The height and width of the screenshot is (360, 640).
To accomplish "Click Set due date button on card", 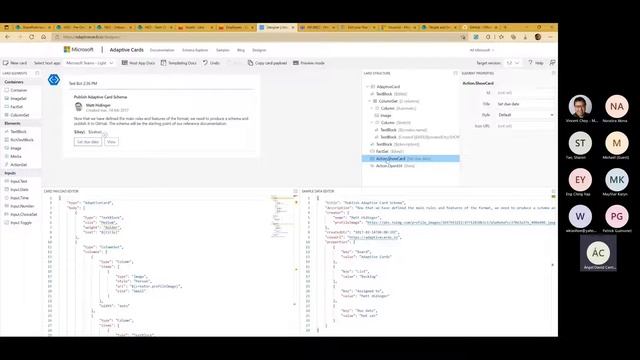I will coord(88,142).
